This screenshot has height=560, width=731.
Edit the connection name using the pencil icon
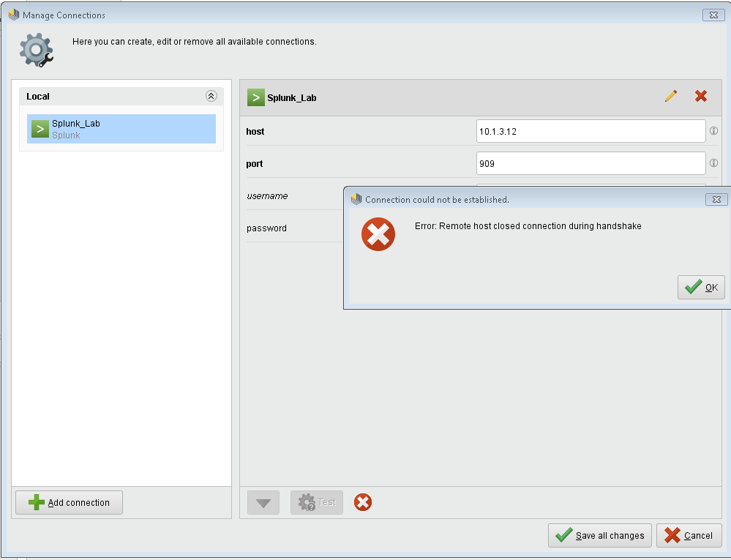671,96
